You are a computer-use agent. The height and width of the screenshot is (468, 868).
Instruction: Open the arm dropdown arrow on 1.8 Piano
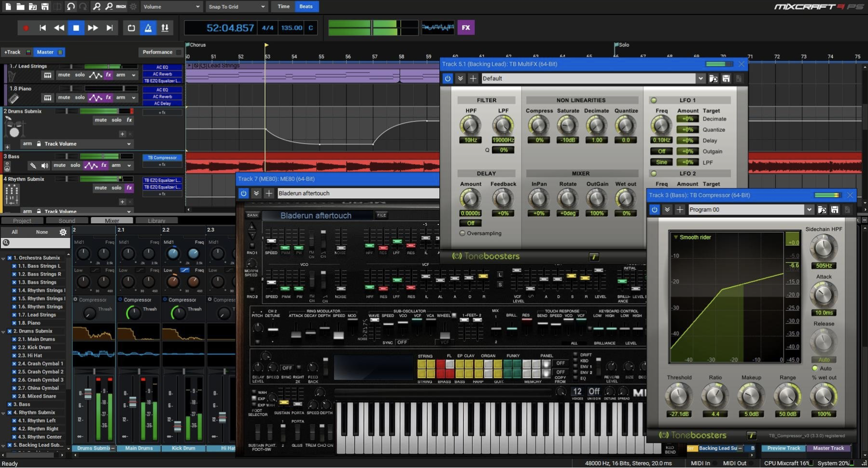pos(133,98)
